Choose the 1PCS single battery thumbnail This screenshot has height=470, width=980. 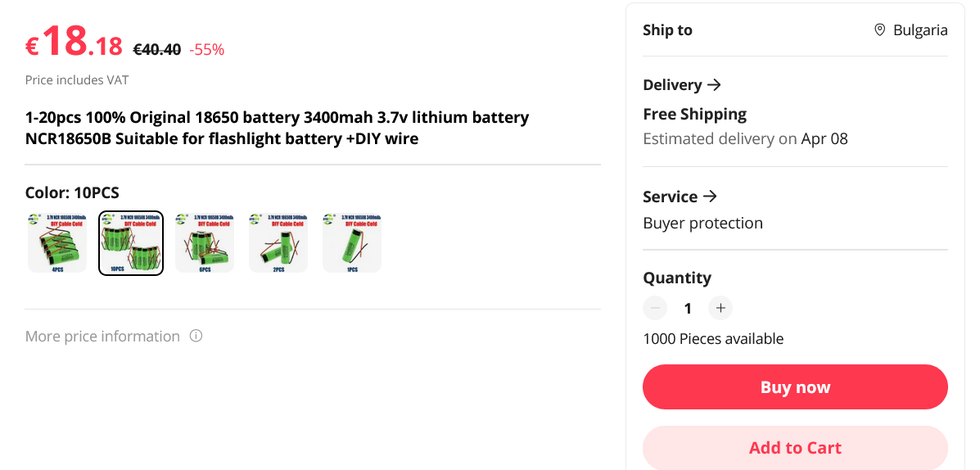352,243
